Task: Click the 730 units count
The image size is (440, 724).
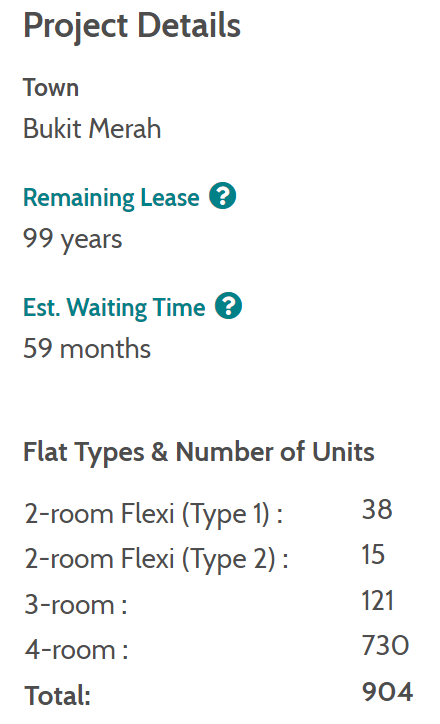Action: (x=385, y=645)
